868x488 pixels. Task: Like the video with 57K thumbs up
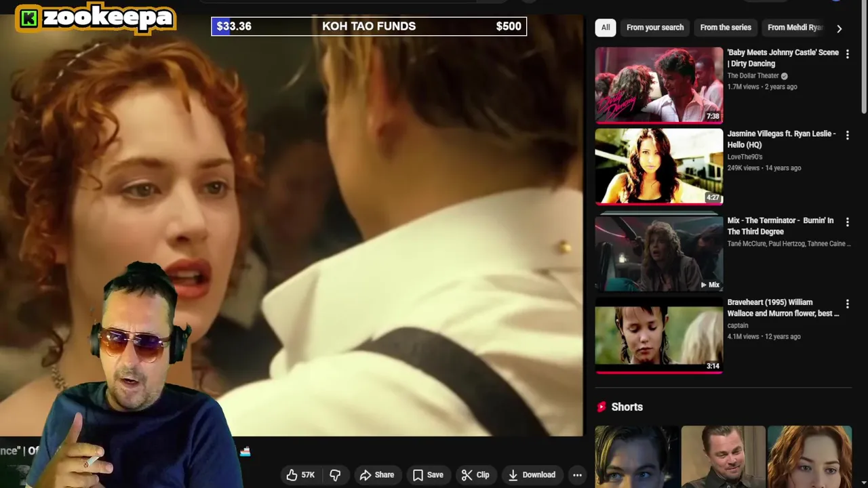coord(301,475)
